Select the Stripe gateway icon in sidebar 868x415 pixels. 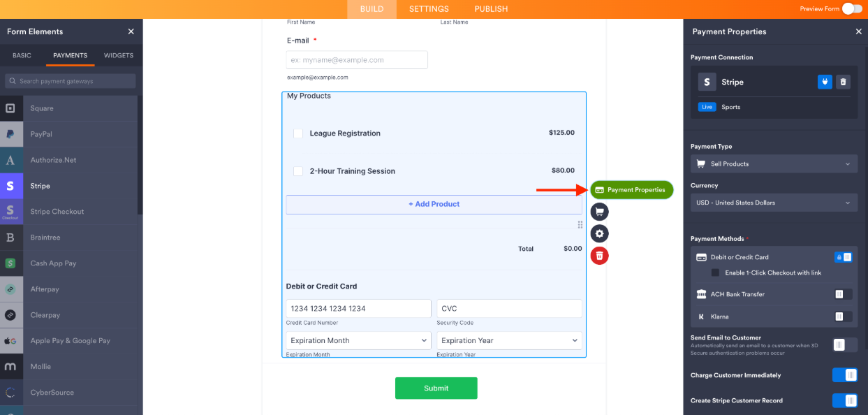(x=10, y=186)
